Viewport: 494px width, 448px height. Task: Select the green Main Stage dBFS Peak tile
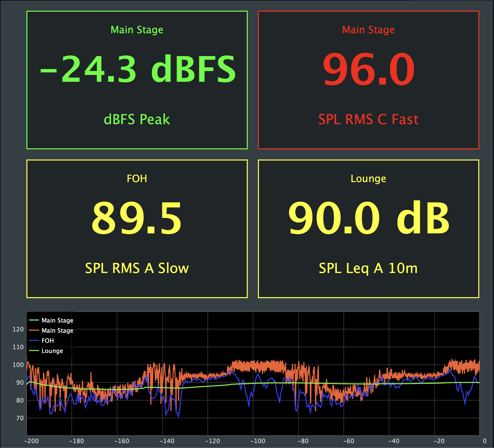137,80
